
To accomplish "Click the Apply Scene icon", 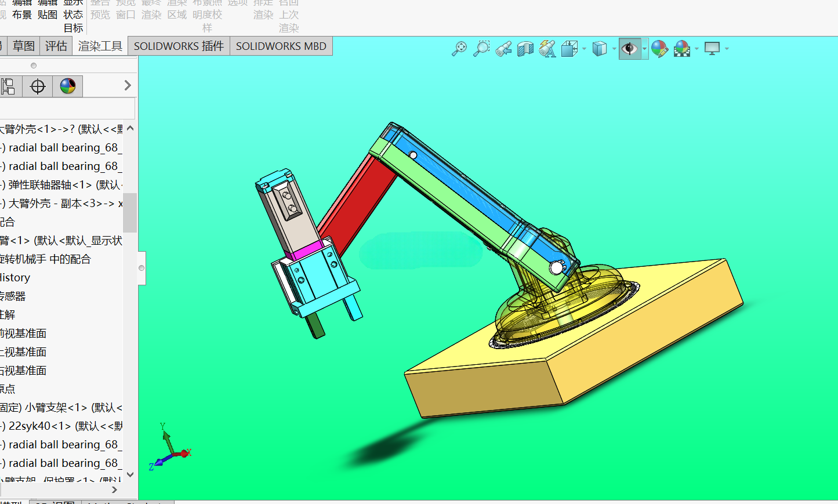I will pos(682,49).
